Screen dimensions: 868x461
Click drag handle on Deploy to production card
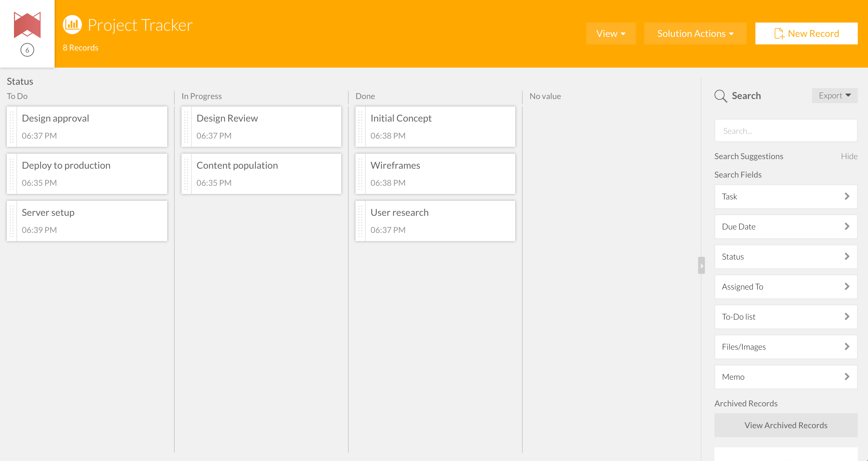(12, 174)
